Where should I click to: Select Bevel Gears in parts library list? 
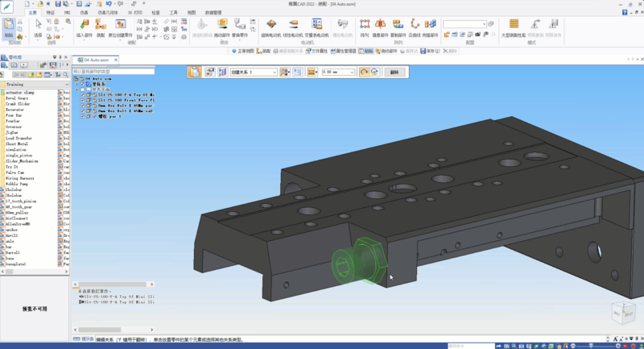[16, 98]
